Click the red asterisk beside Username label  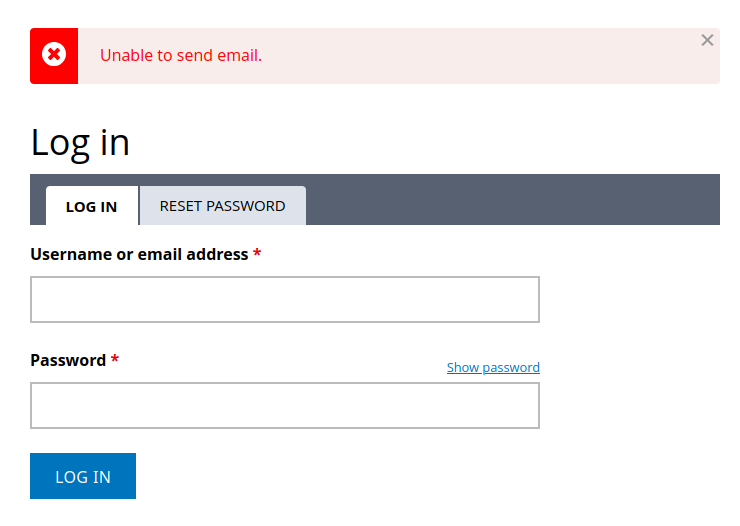point(257,254)
